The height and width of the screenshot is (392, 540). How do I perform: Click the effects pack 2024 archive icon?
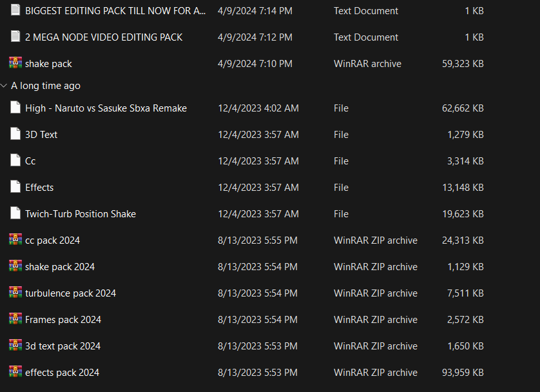click(15, 372)
